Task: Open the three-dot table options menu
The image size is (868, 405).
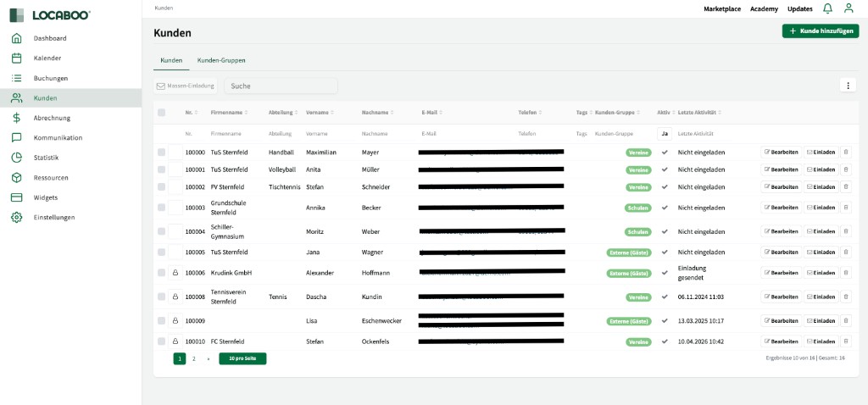Action: [848, 86]
